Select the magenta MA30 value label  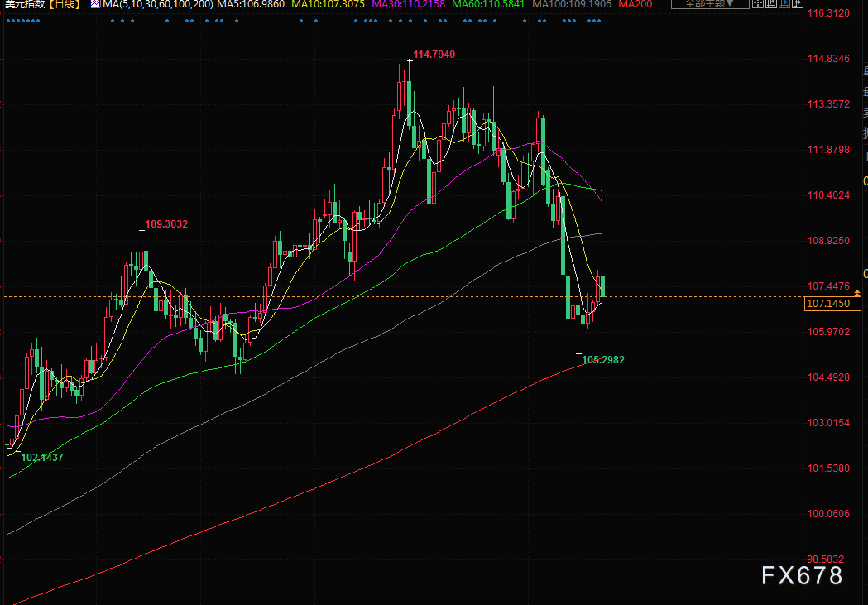(x=408, y=4)
